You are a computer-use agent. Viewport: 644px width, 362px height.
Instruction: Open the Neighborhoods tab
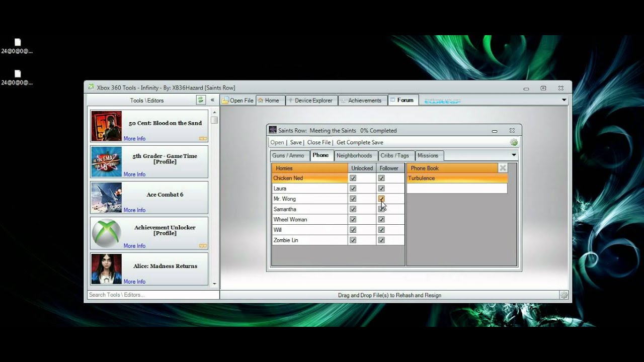tap(354, 156)
